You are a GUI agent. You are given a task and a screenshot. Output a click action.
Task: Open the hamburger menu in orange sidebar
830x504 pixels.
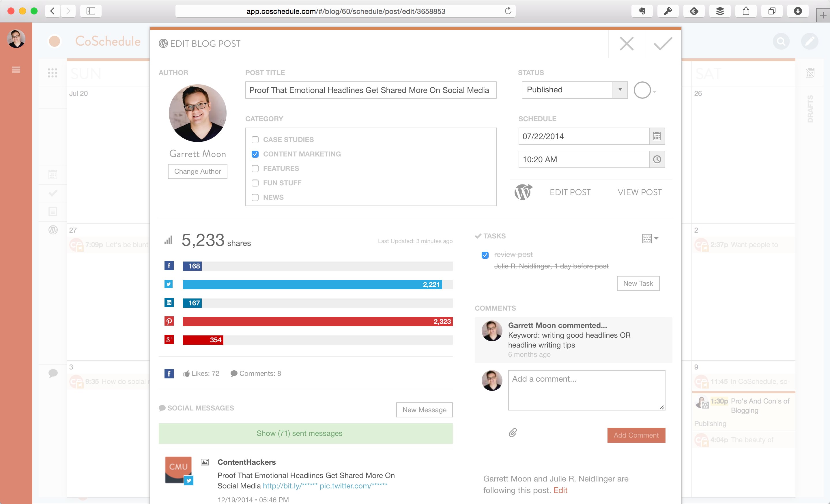[x=16, y=70]
